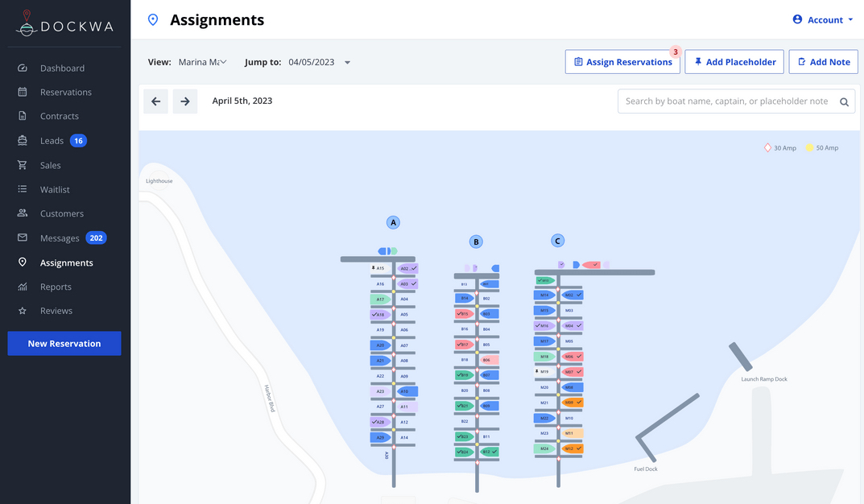This screenshot has height=504, width=864.
Task: Navigate to Sales in the sidebar
Action: (x=50, y=165)
